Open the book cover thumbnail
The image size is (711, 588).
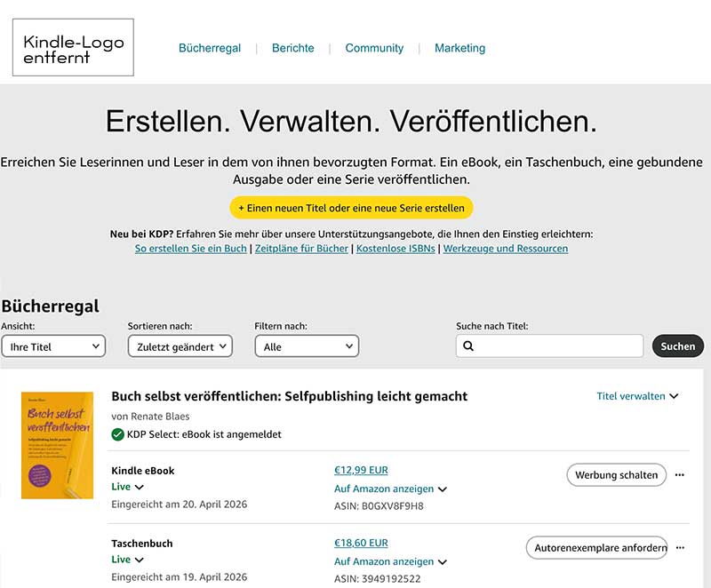point(57,445)
